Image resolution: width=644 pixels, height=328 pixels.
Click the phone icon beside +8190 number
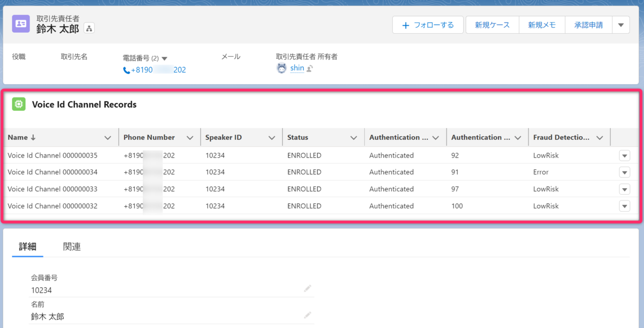click(x=127, y=70)
